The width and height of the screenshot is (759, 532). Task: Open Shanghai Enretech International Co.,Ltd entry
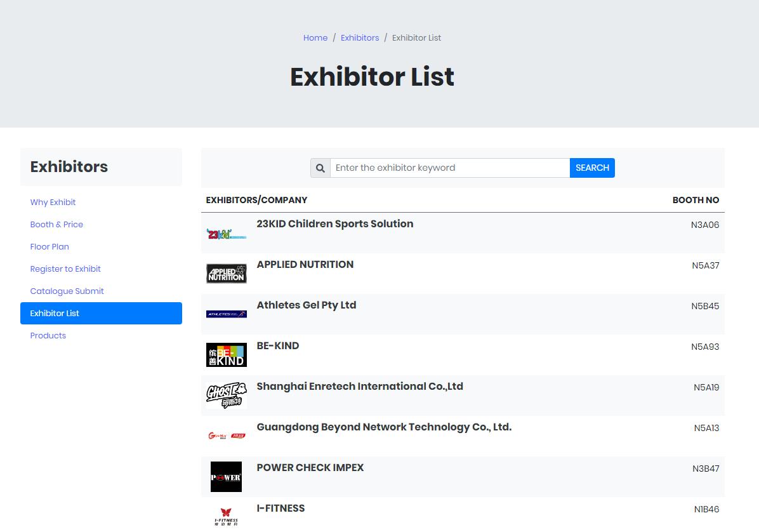click(360, 386)
